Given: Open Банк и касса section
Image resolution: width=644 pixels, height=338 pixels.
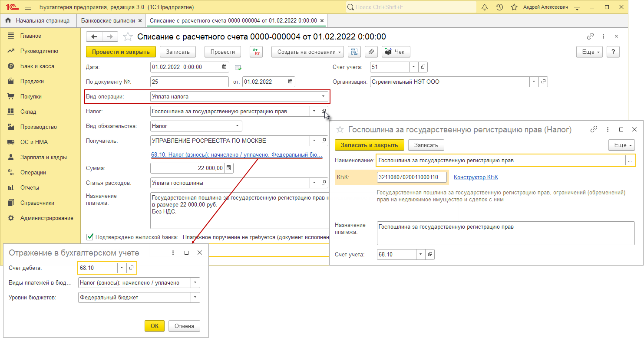Looking at the screenshot, I should 37,66.
